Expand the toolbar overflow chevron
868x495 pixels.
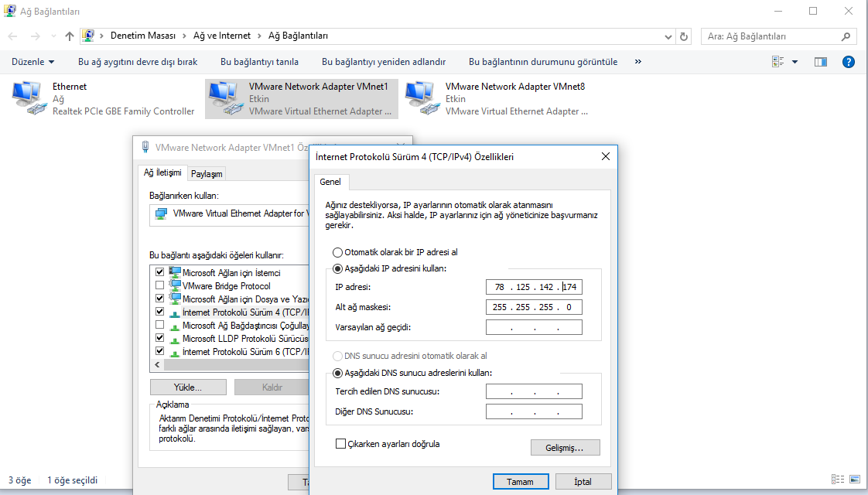pos(638,62)
